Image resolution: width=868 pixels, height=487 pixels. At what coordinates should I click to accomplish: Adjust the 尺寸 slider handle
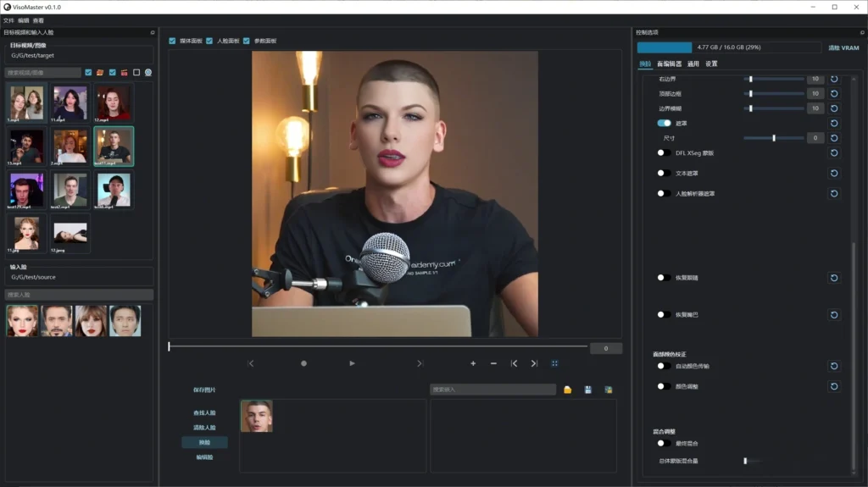[x=774, y=138]
